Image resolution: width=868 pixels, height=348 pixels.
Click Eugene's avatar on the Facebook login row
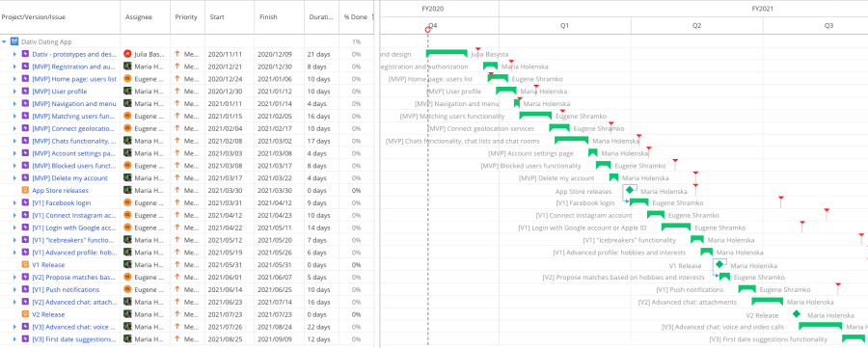pyautogui.click(x=127, y=203)
